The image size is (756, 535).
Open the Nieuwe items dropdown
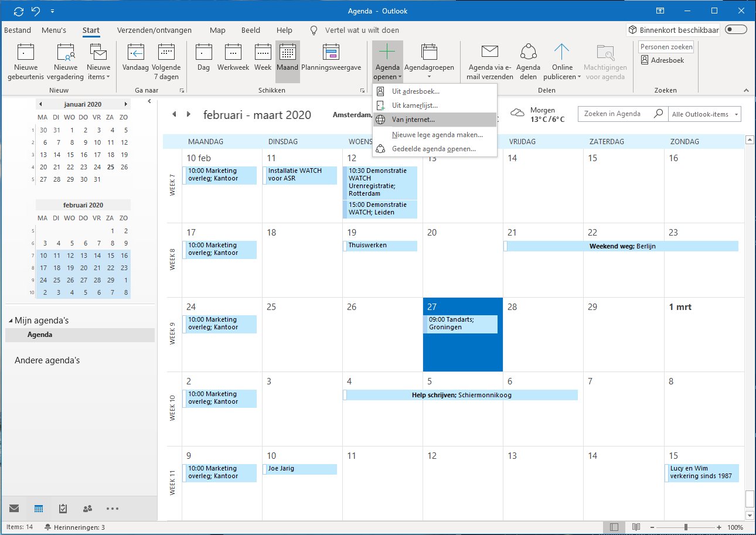coord(98,62)
